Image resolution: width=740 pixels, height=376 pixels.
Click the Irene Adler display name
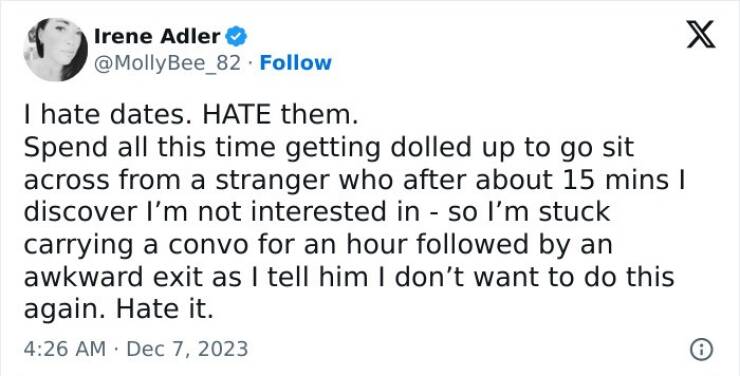157,36
